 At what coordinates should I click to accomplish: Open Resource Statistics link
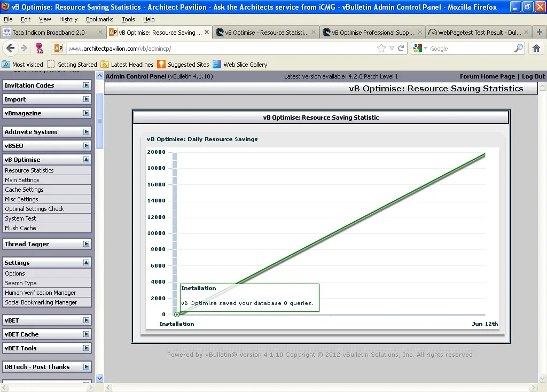click(29, 170)
